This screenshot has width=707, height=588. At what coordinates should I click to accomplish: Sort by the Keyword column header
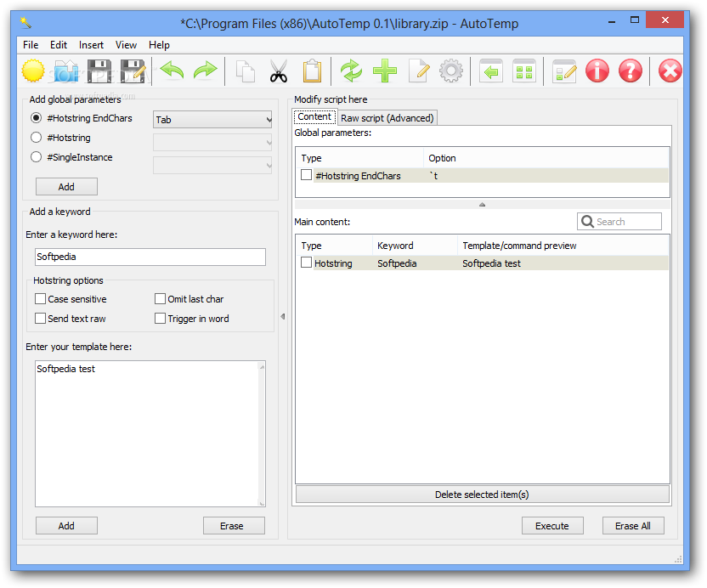click(x=415, y=246)
